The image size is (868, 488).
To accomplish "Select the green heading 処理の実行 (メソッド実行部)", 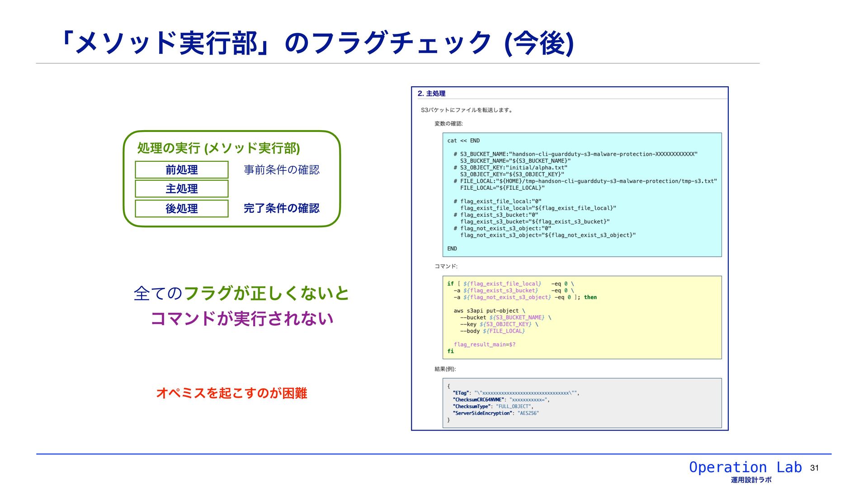I will pos(218,148).
